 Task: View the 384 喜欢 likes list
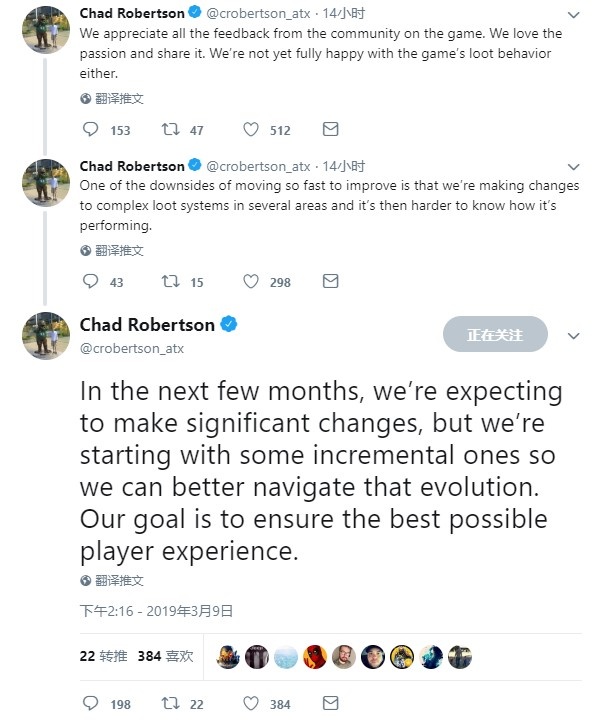(x=165, y=656)
